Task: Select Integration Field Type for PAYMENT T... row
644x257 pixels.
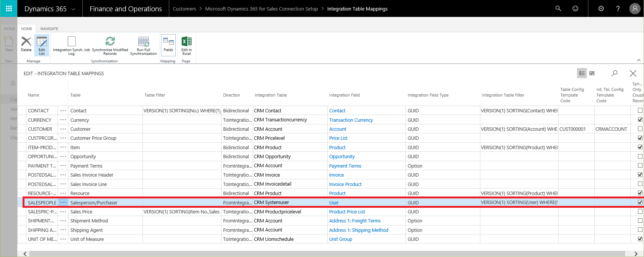Action: tap(443, 166)
